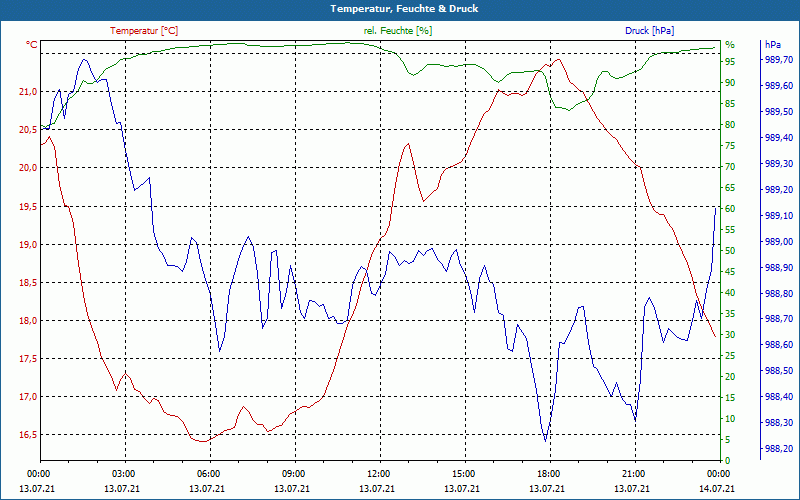The width and height of the screenshot is (800, 500).
Task: Click green humidity axis value "30"
Action: pyautogui.click(x=730, y=335)
